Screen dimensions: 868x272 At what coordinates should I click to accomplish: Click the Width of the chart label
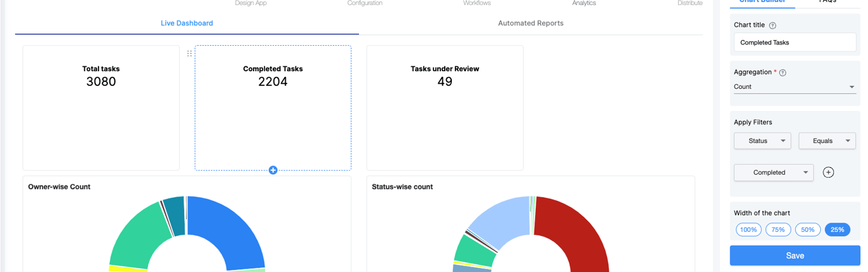coord(762,213)
